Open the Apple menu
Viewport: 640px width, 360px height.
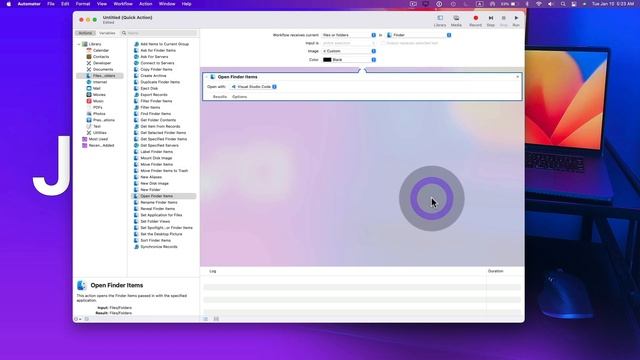9,4
